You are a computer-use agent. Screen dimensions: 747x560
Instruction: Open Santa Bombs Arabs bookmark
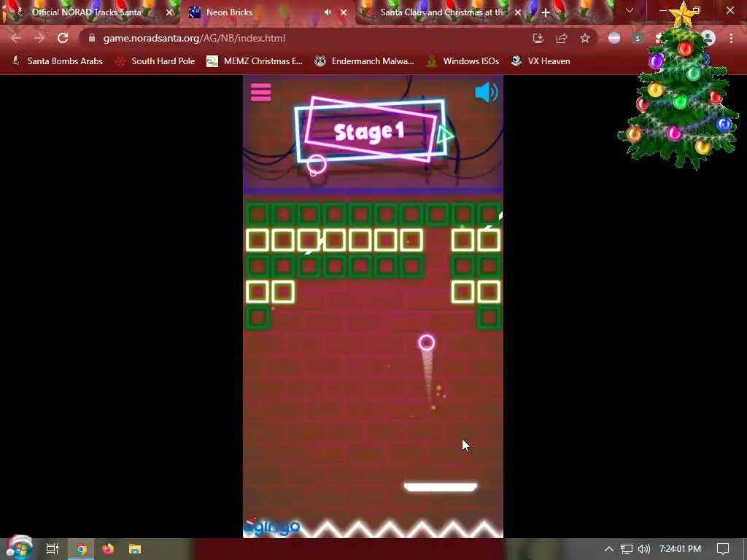(57, 61)
